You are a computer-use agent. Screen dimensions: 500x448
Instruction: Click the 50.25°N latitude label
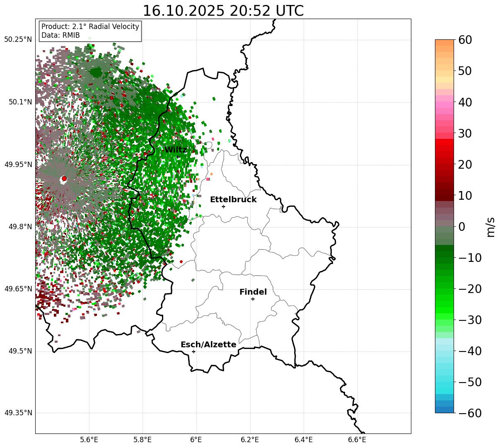[x=18, y=40]
